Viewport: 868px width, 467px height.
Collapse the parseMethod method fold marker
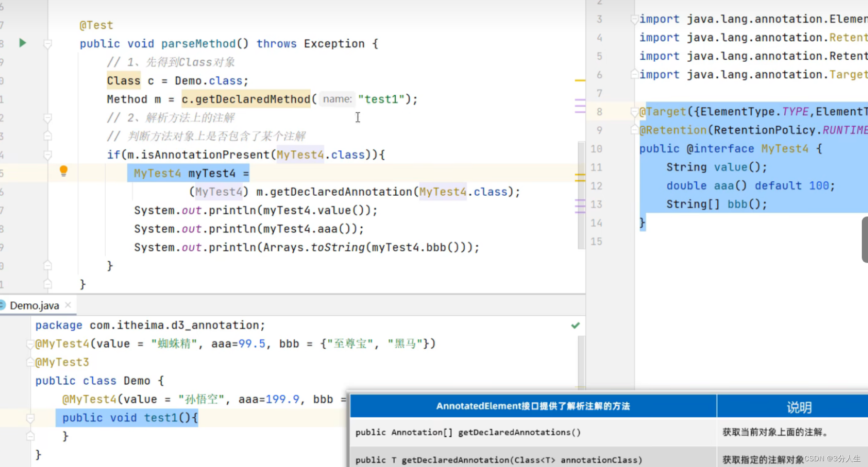pos(48,44)
